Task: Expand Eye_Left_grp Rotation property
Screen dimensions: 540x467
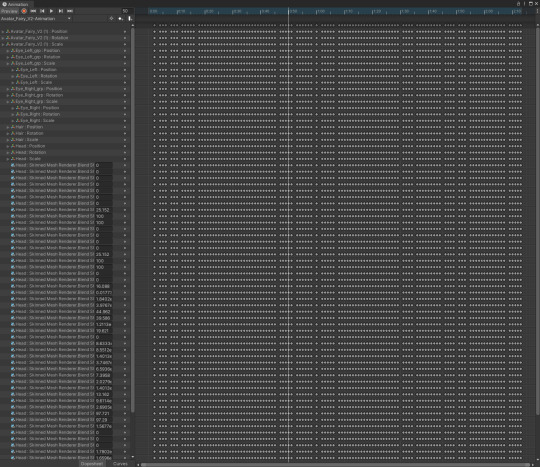Action: click(x=8, y=57)
